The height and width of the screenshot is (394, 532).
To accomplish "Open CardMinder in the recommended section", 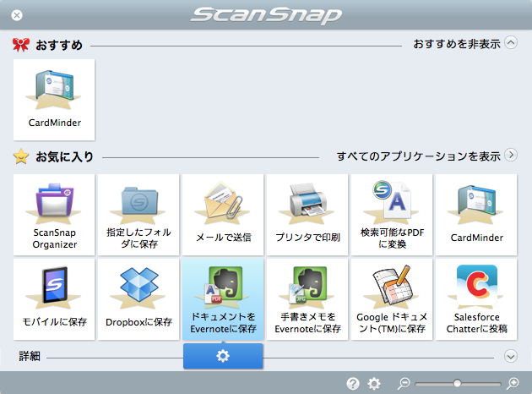I will tap(54, 100).
